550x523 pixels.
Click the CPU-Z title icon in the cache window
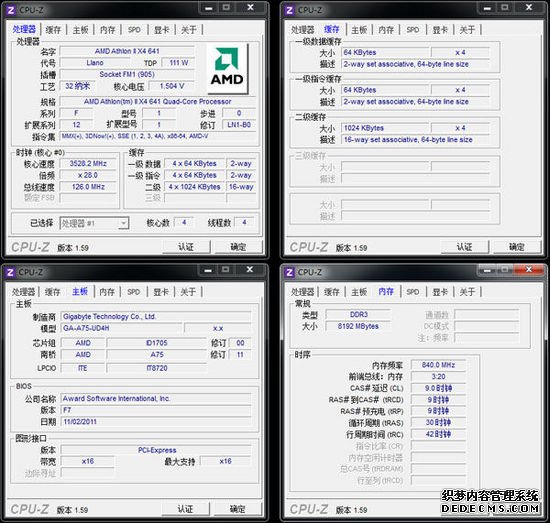point(289,10)
